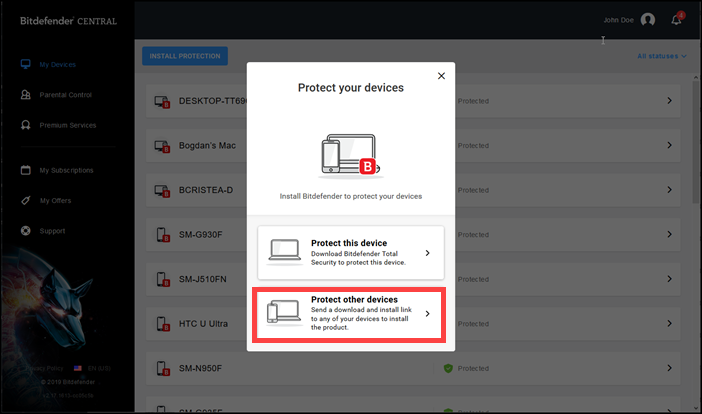Click the Bitdefender devices illustration in dialog
Viewport: 702px width, 414px height.
[351, 155]
